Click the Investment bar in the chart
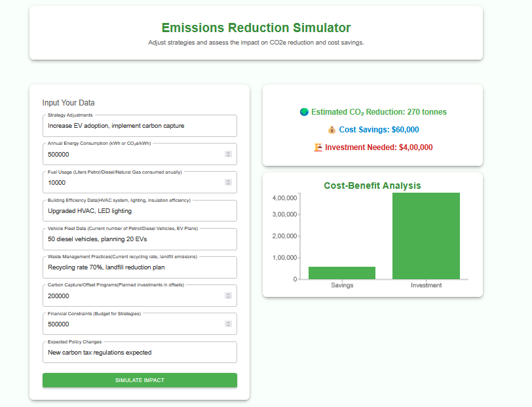This screenshot has height=407, width=532. pos(426,236)
